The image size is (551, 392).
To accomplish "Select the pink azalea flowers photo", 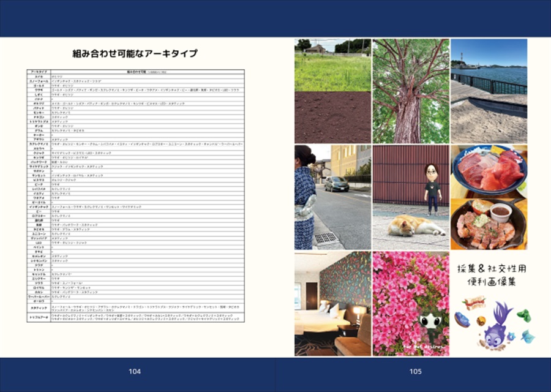I will 411,303.
